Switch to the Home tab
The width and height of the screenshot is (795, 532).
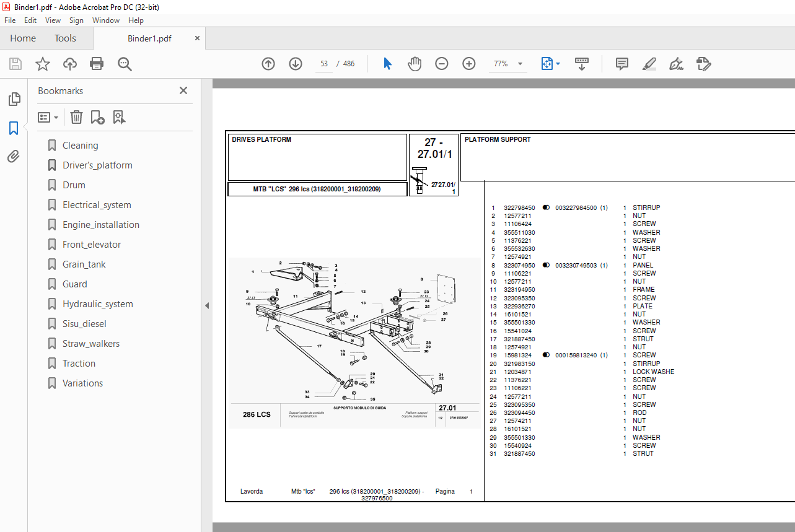coord(23,38)
